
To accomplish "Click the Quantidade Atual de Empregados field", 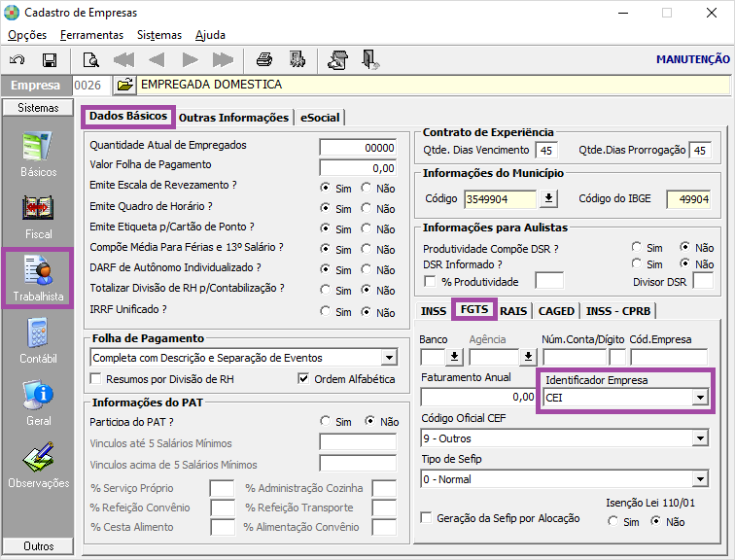I will [358, 148].
